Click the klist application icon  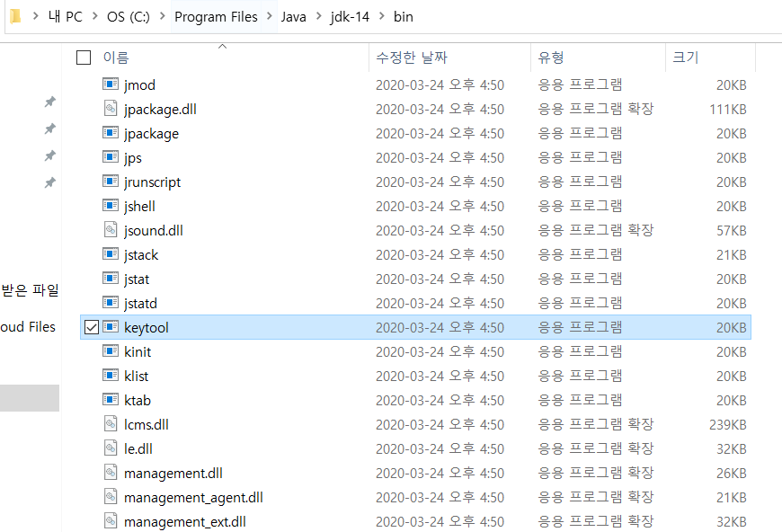[111, 375]
